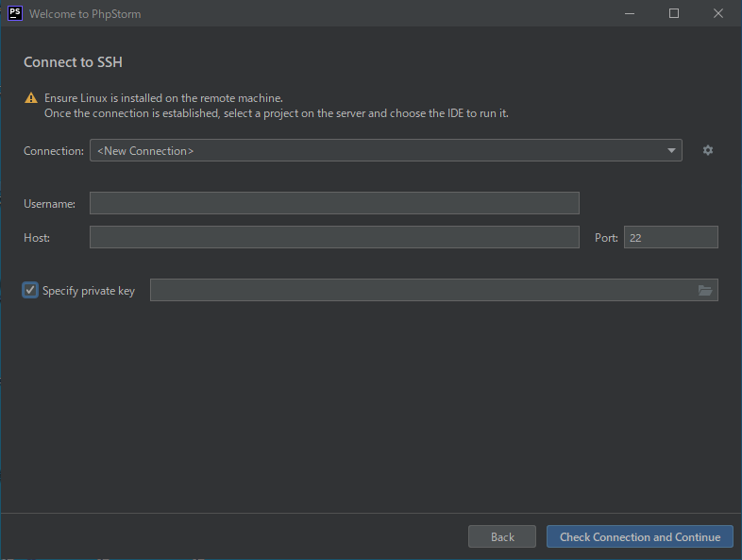
Task: Click the 'Connect to SSH' heading
Action: (x=74, y=62)
